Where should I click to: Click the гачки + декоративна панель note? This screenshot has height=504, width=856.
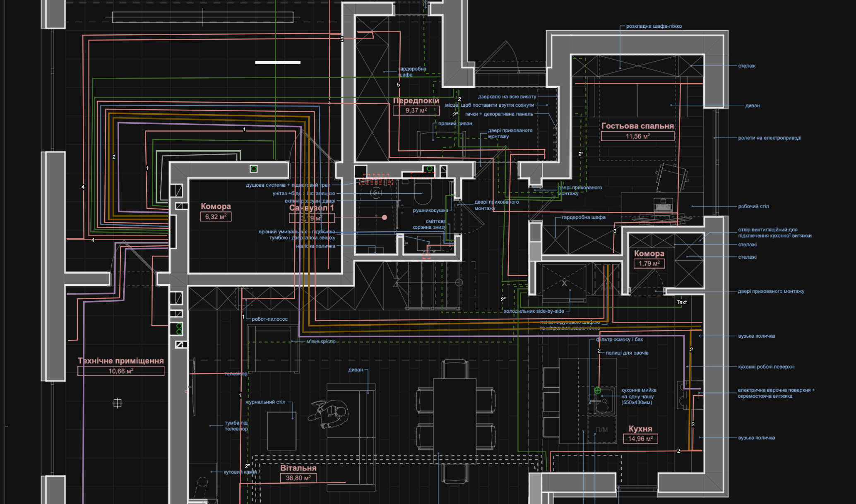[499, 114]
